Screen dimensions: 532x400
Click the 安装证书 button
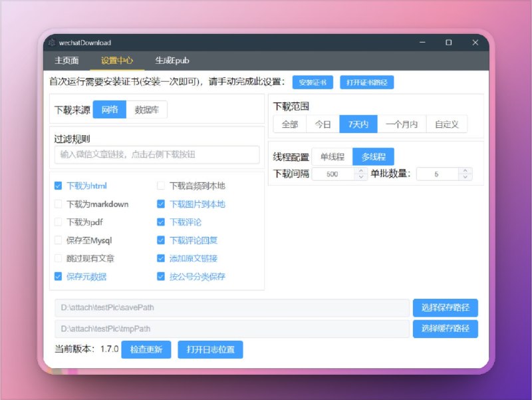tap(313, 83)
